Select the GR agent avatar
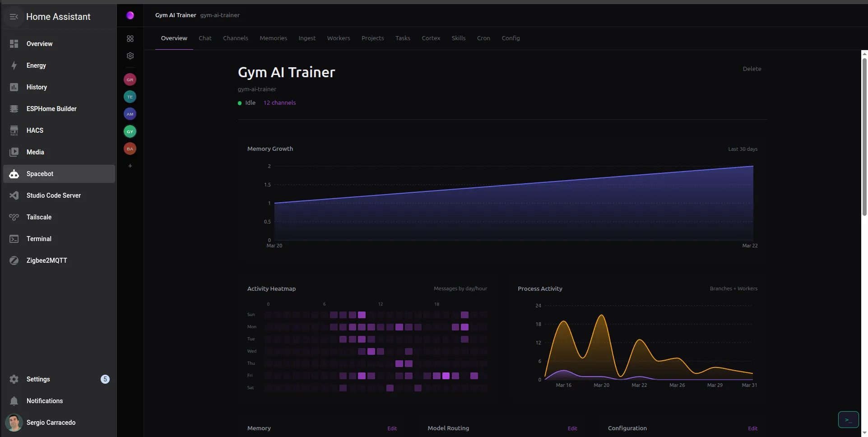Image resolution: width=868 pixels, height=437 pixels. pyautogui.click(x=130, y=80)
